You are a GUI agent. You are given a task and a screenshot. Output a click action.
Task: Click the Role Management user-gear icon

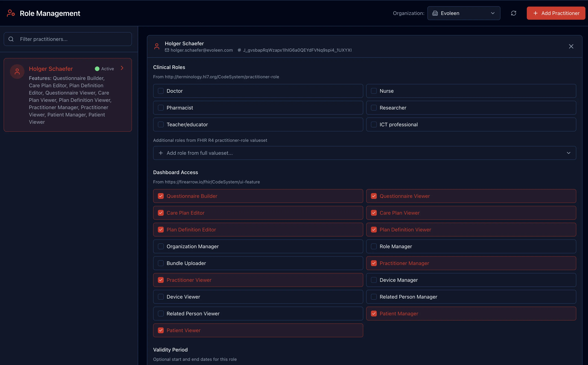pyautogui.click(x=11, y=13)
